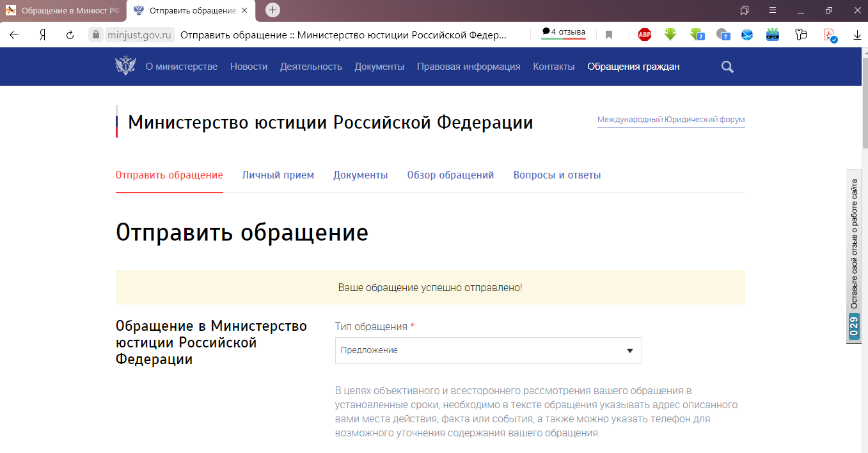The image size is (868, 453).
Task: Open Вопросы и ответы tab
Action: [556, 175]
